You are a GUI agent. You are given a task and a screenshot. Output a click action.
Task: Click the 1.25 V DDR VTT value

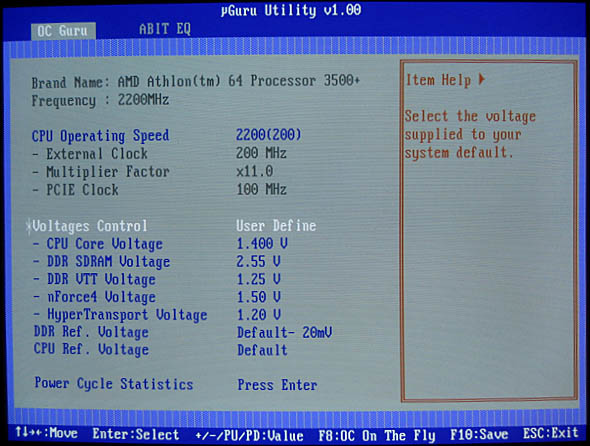(258, 279)
